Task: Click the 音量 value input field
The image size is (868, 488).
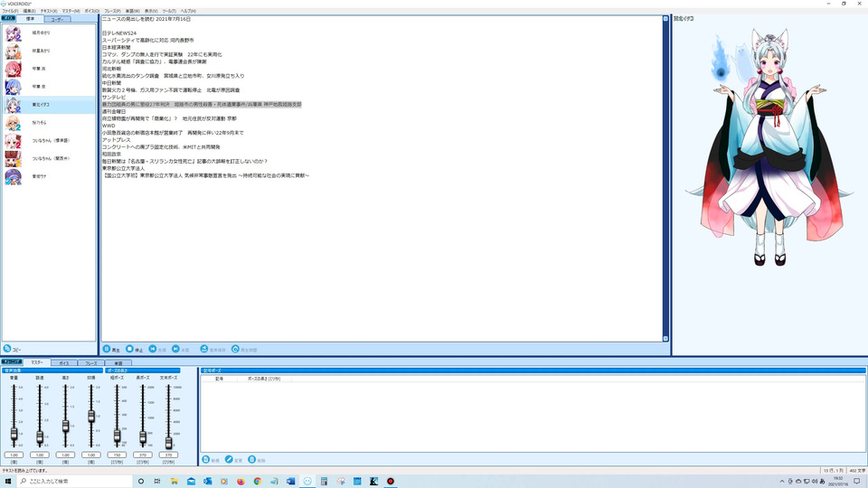Action: [x=14, y=455]
